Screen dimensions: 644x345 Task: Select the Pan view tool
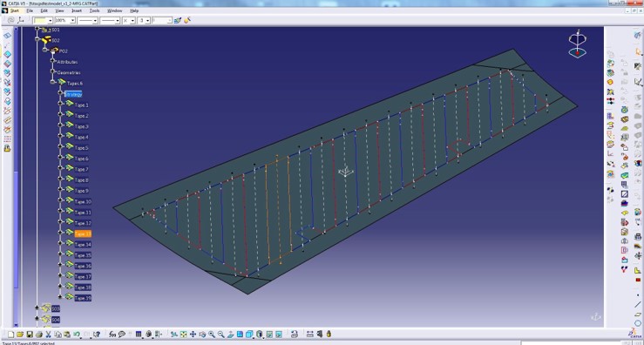(193, 335)
